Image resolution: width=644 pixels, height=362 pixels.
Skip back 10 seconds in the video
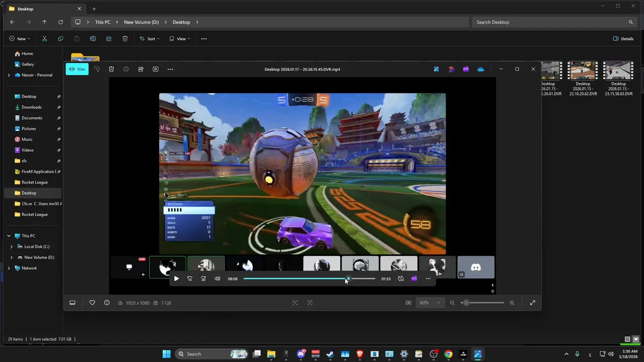pos(190,279)
